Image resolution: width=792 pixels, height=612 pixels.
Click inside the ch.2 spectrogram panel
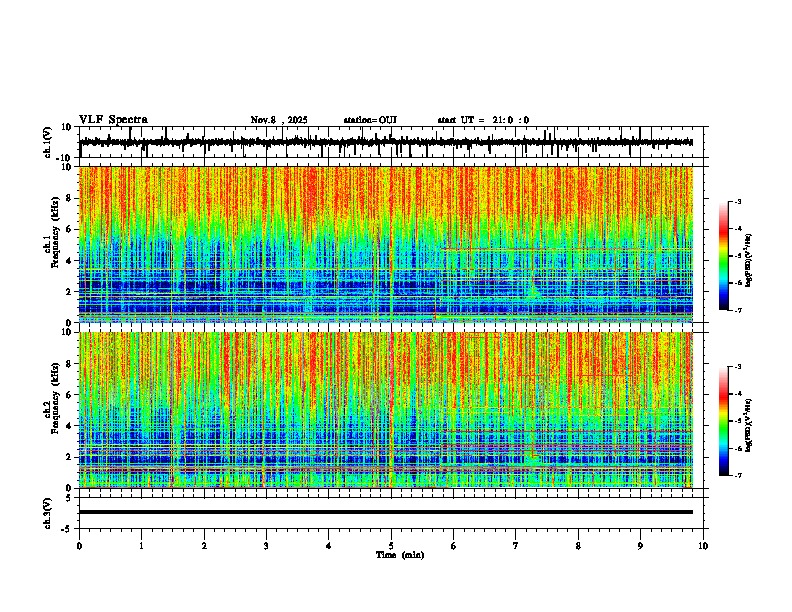click(386, 410)
